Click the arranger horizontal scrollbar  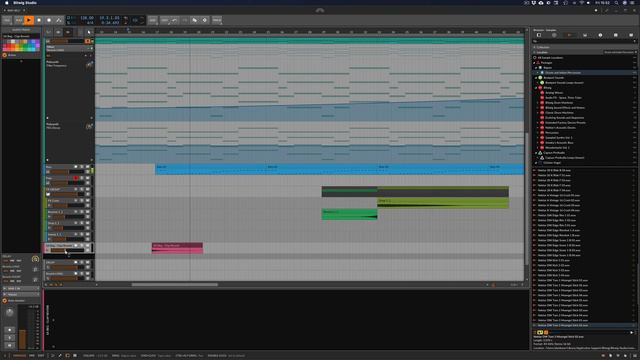coord(175,284)
